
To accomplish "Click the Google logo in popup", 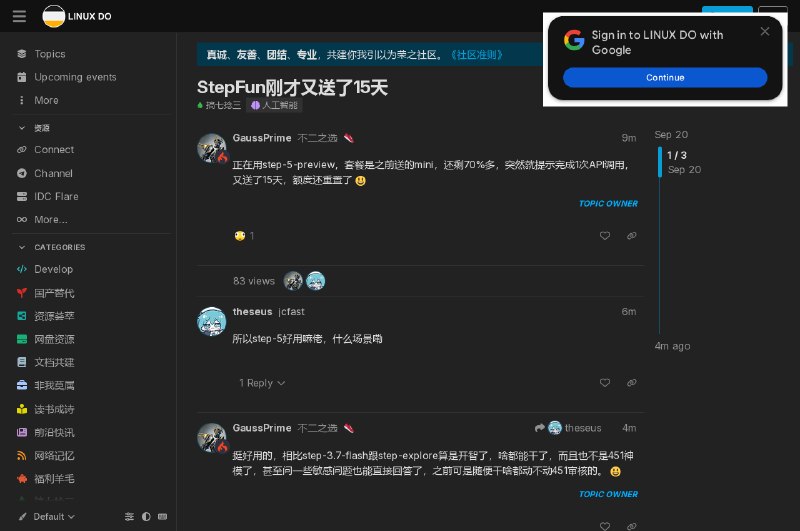I will click(x=574, y=40).
